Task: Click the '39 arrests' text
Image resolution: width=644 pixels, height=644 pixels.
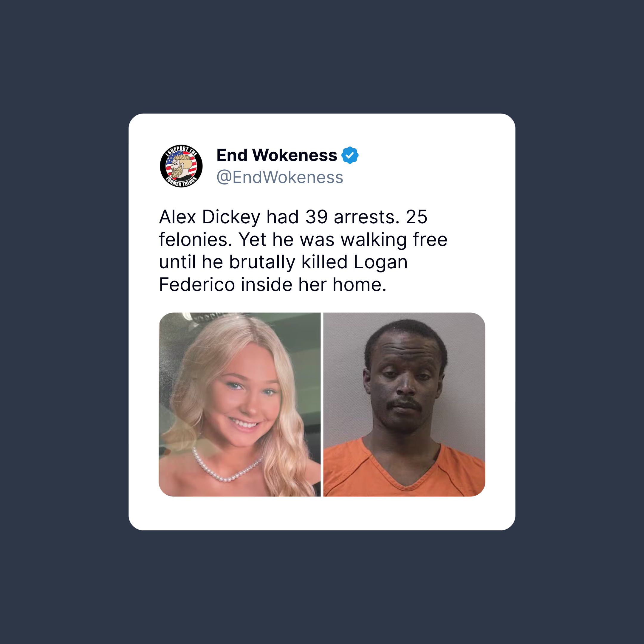Action: (x=352, y=217)
